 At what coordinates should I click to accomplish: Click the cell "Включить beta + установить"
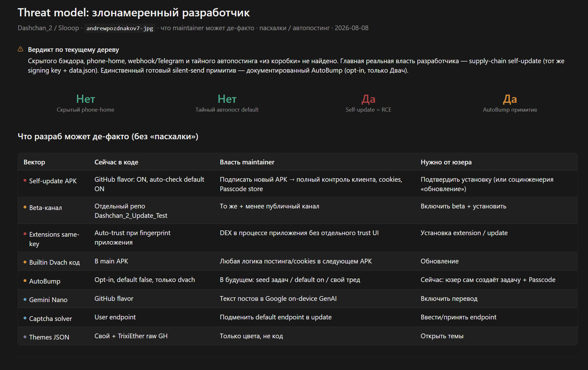click(x=463, y=206)
